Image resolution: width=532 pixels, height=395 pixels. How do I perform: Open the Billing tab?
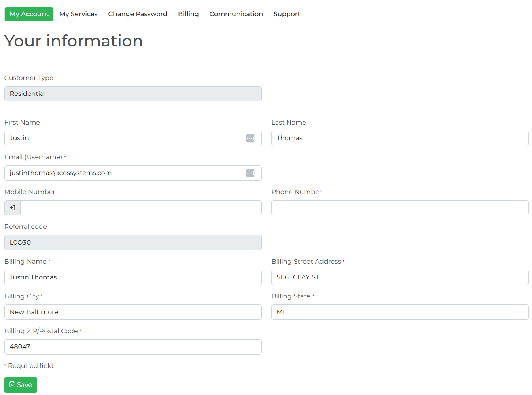(x=189, y=14)
